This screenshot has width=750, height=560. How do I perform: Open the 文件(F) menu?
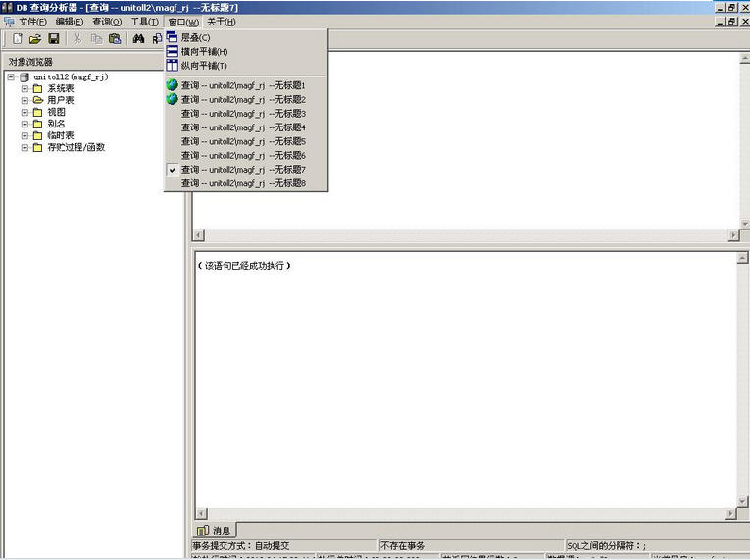click(x=32, y=22)
